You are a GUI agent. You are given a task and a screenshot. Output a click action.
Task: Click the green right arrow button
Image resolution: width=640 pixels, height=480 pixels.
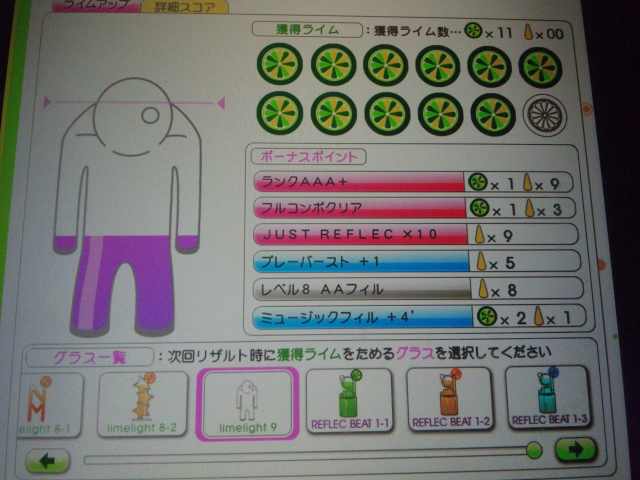pos(576,449)
